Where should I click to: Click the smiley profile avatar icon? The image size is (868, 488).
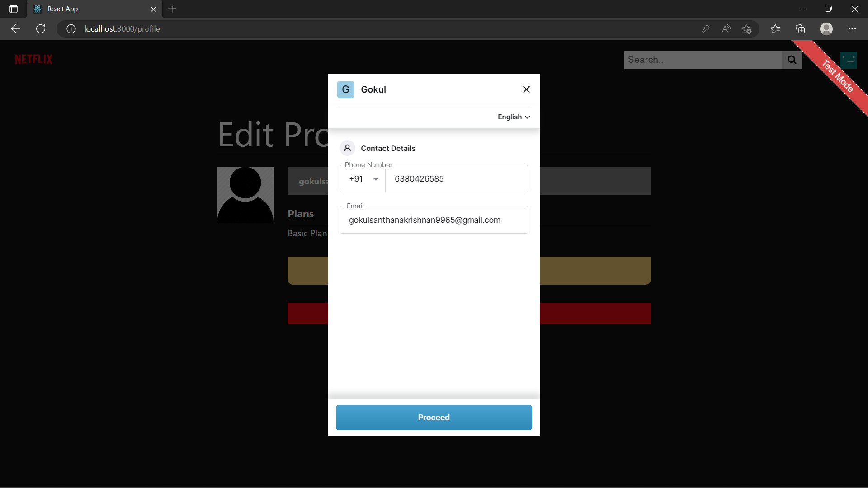(848, 60)
